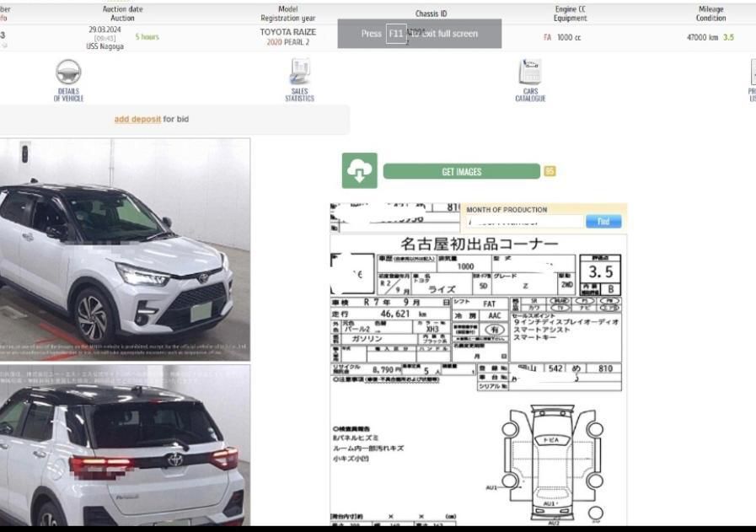Click the 47000 km mileage value
Viewport: 756px width, 532px height.
703,37
